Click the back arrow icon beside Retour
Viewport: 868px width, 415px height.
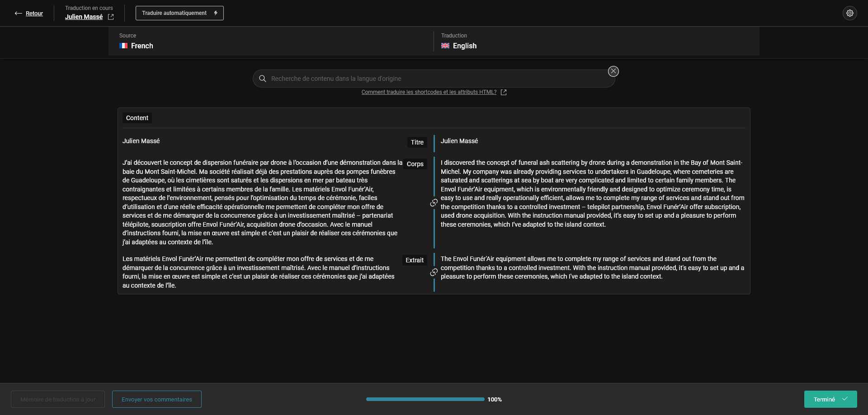[18, 14]
